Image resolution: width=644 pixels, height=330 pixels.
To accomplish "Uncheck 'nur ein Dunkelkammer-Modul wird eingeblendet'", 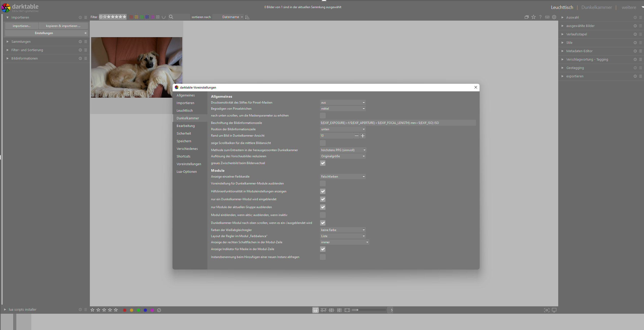I will 323,199.
